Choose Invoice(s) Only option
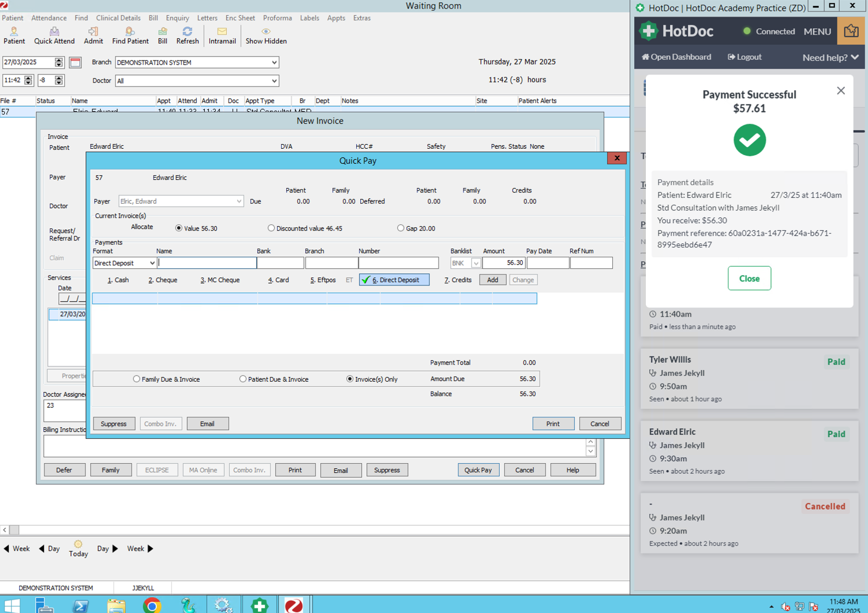Viewport: 868px width, 613px height. [x=349, y=379]
